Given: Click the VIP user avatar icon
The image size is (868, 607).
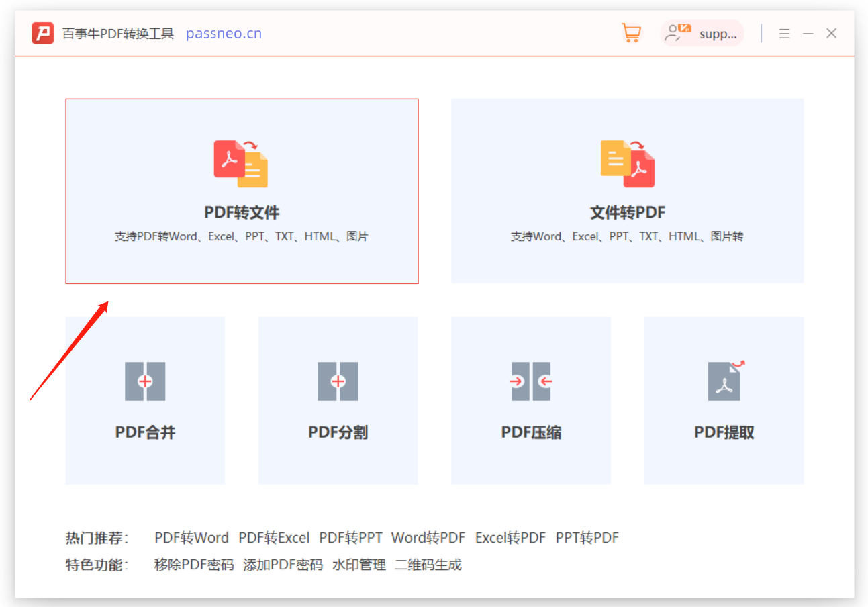Looking at the screenshot, I should pyautogui.click(x=677, y=33).
